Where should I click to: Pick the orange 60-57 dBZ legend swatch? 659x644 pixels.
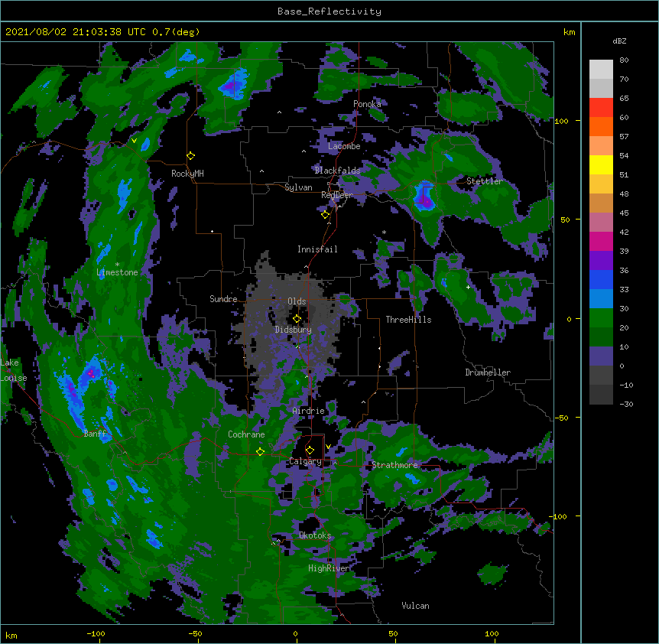tap(601, 126)
